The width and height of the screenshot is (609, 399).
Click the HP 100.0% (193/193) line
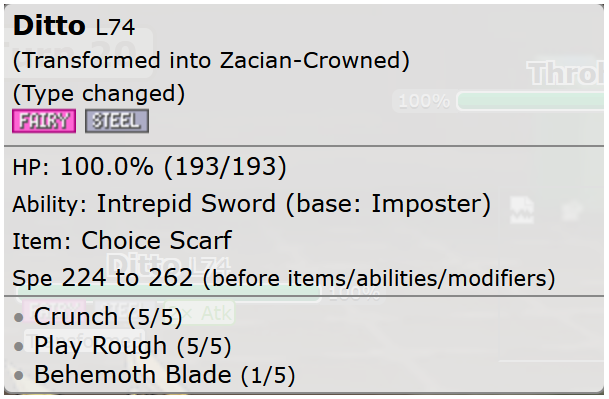point(150,167)
